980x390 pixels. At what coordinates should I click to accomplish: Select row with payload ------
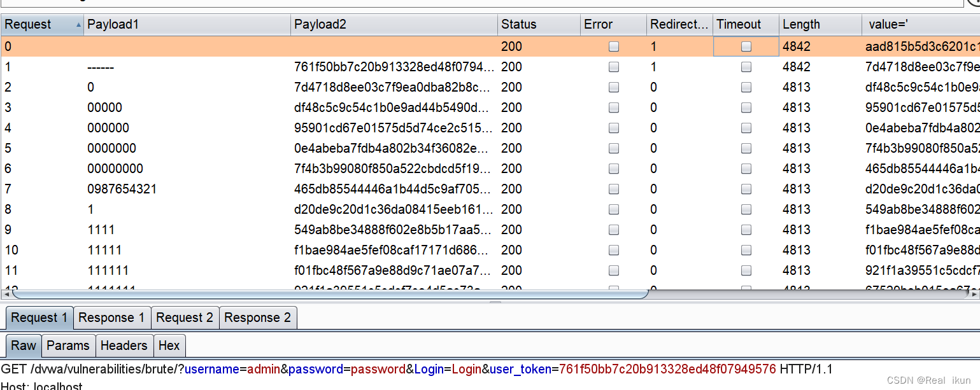[x=490, y=67]
